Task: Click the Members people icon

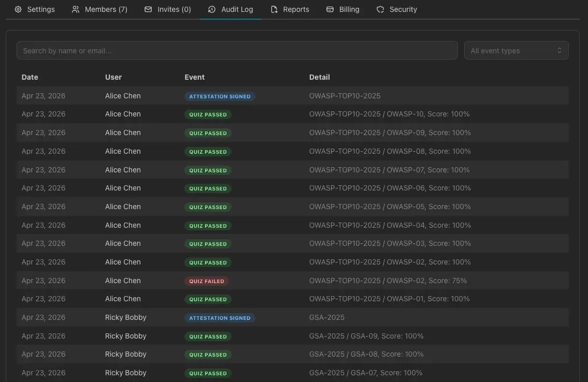Action: pyautogui.click(x=76, y=9)
